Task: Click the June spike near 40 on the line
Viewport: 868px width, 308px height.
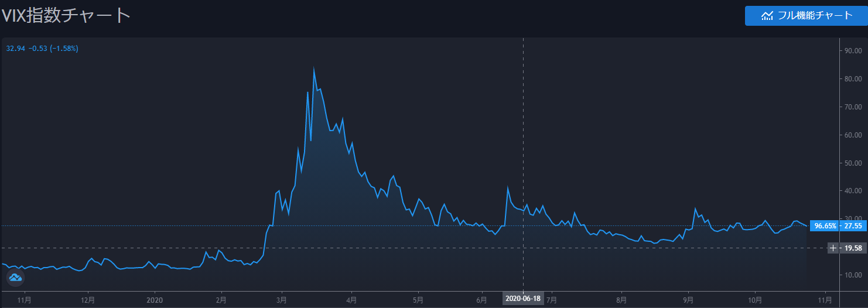Action: tap(507, 188)
